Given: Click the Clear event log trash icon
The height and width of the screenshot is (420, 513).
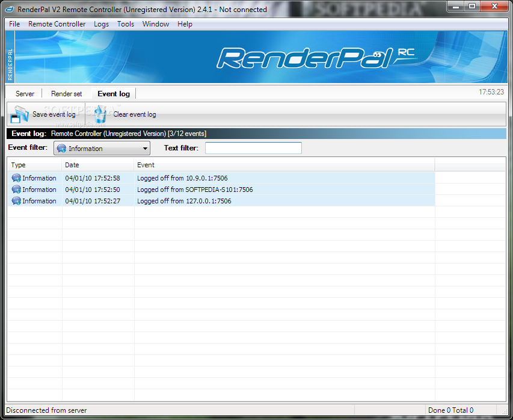Looking at the screenshot, I should (x=100, y=114).
